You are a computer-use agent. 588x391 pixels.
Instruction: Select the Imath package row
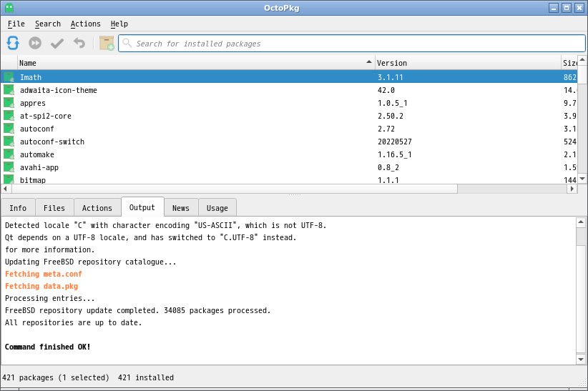point(289,77)
